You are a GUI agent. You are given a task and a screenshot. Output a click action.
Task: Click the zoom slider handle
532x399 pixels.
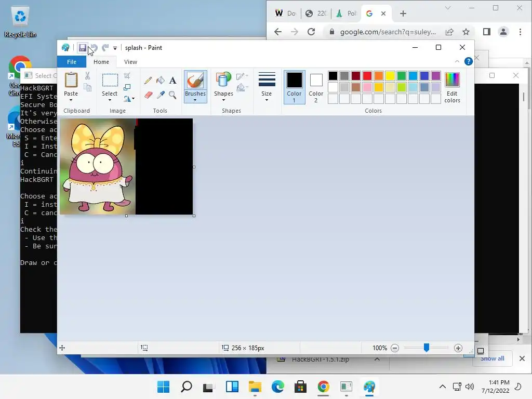point(427,348)
